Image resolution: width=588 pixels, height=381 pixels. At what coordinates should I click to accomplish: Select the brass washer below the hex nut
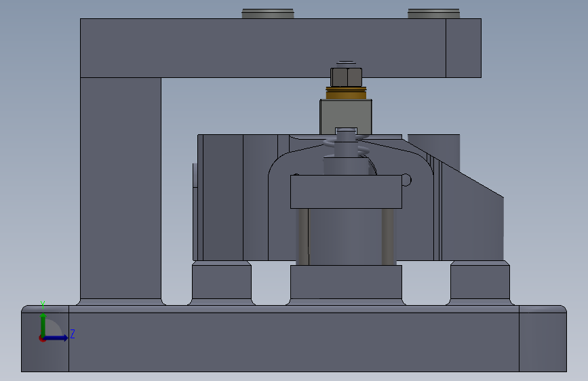(x=346, y=94)
